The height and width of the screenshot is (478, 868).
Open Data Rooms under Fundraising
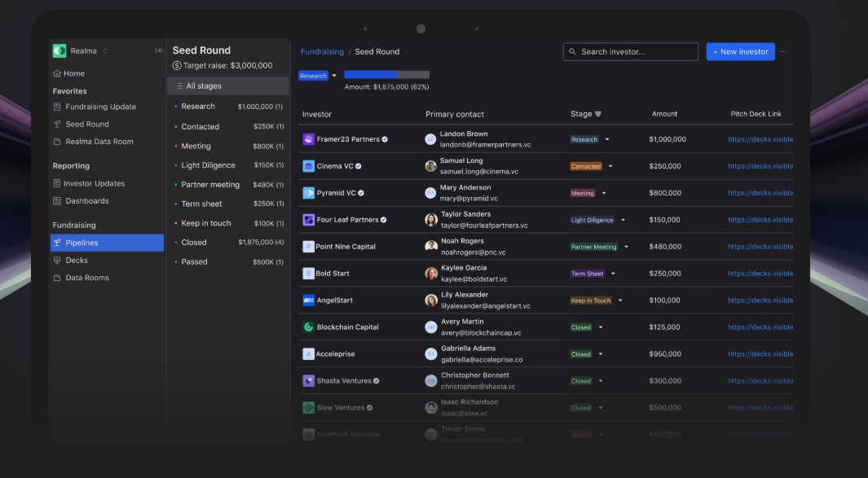click(81, 278)
